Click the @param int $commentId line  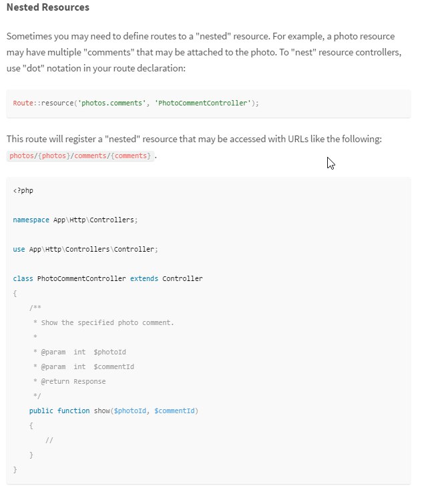tap(83, 366)
